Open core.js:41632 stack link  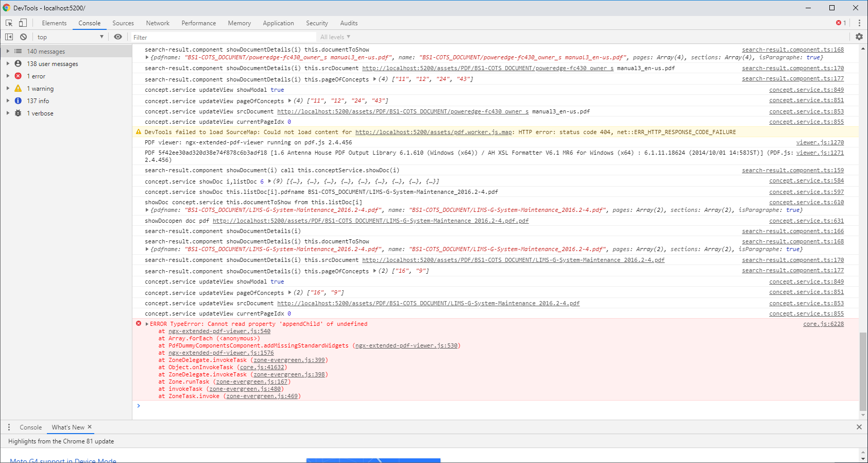coord(262,368)
